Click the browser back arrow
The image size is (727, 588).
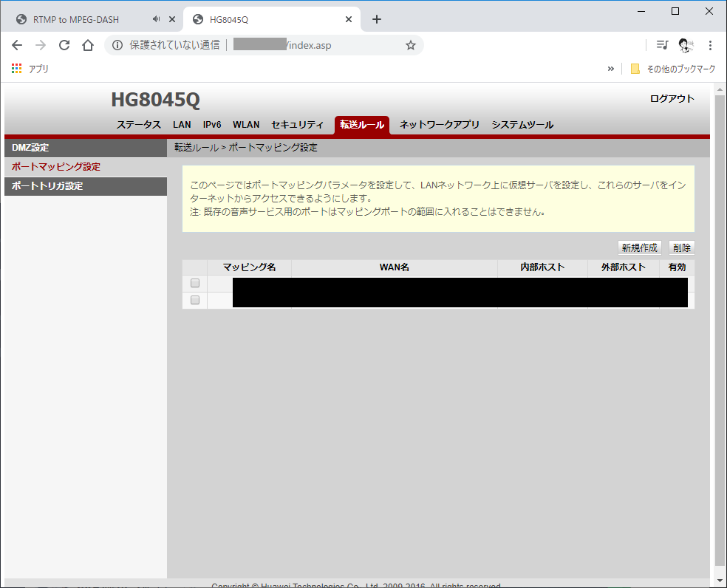tap(17, 45)
